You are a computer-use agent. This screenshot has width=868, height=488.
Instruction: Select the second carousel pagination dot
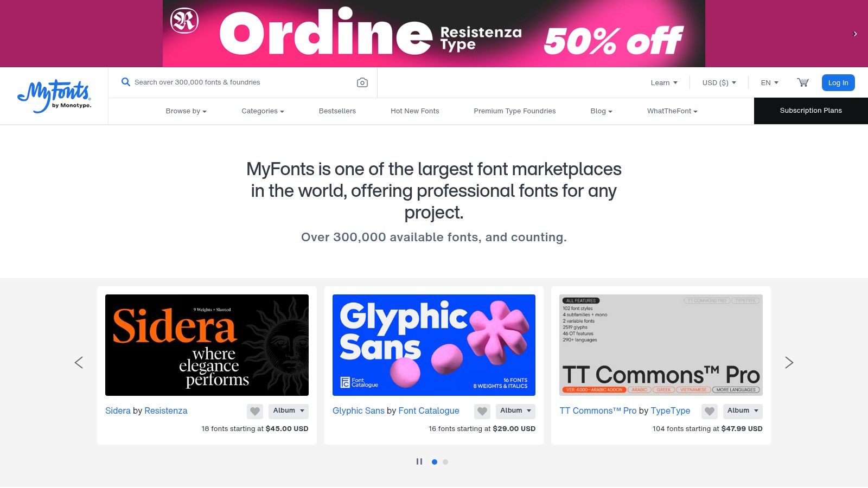(x=435, y=461)
